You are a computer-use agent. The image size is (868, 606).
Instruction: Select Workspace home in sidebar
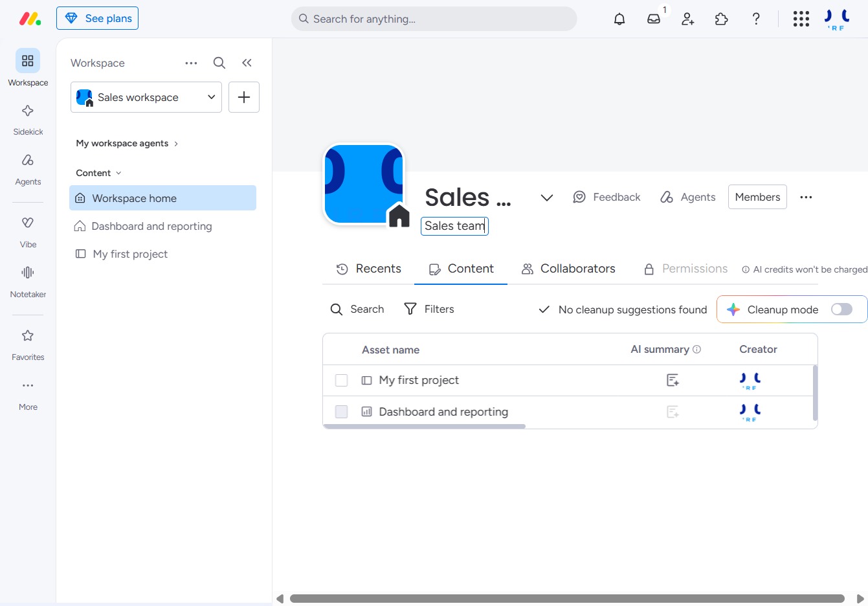(x=162, y=198)
